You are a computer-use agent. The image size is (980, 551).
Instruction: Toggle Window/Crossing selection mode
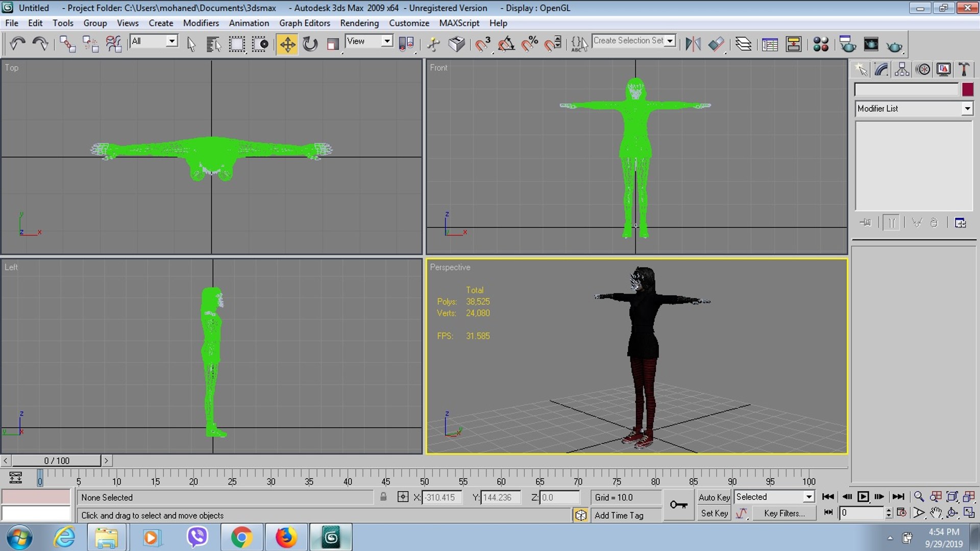click(260, 44)
